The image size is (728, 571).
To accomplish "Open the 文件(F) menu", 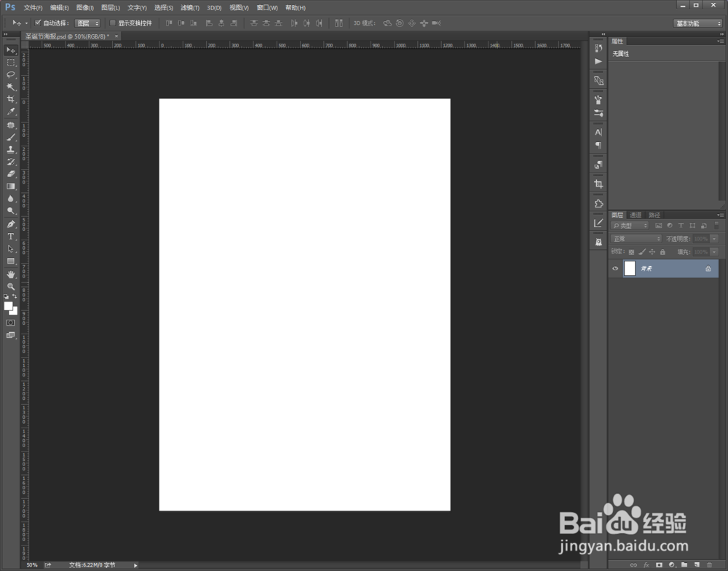I will tap(33, 8).
